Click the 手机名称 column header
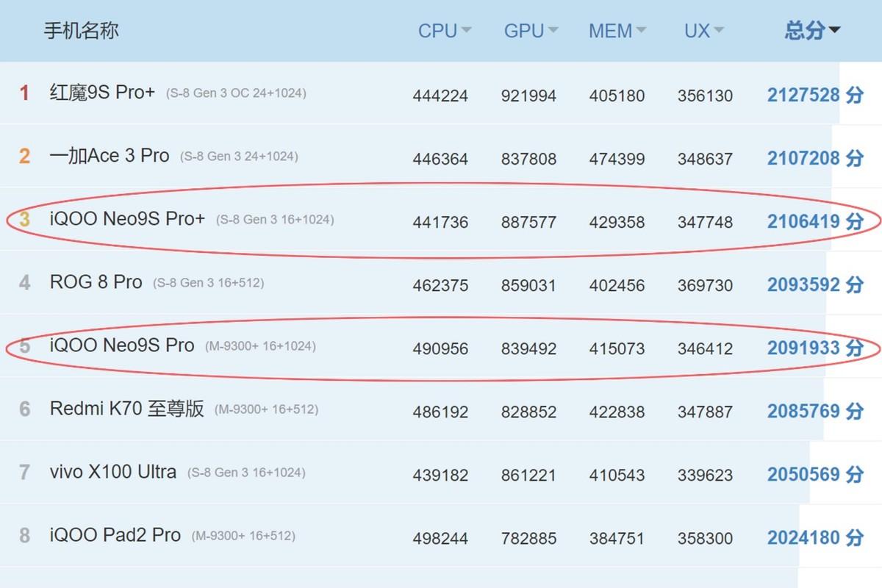882x588 pixels. click(81, 31)
